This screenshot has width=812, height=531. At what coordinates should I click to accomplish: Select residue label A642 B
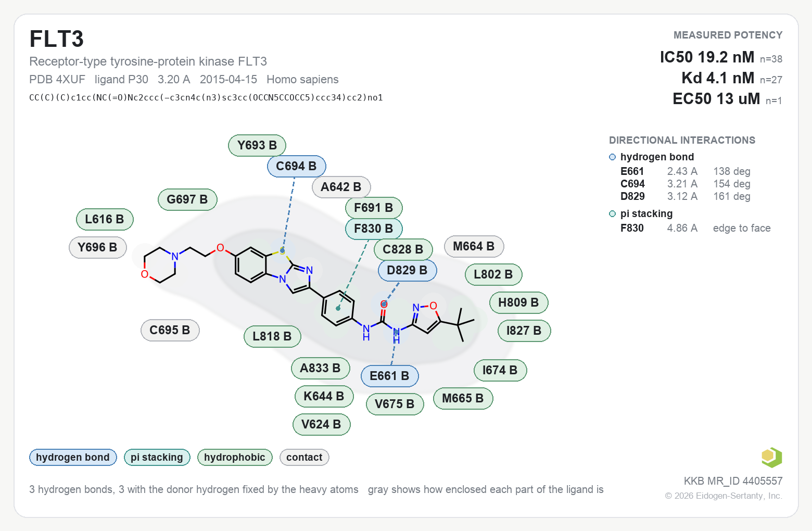tap(341, 187)
